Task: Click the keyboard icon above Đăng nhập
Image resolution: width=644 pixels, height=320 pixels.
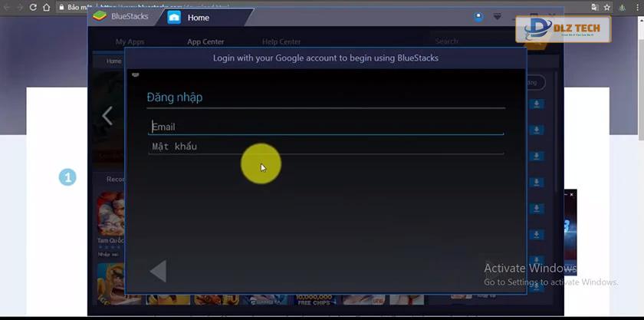Action: [136, 74]
